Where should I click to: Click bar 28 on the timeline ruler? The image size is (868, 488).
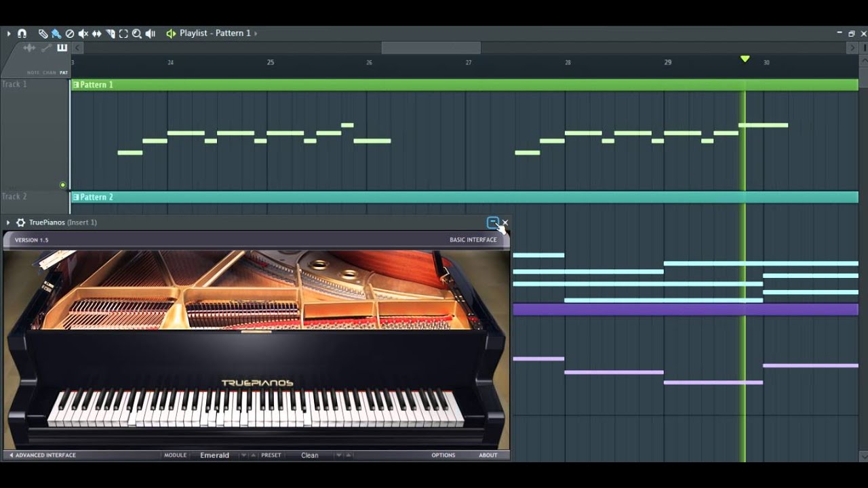click(x=568, y=62)
